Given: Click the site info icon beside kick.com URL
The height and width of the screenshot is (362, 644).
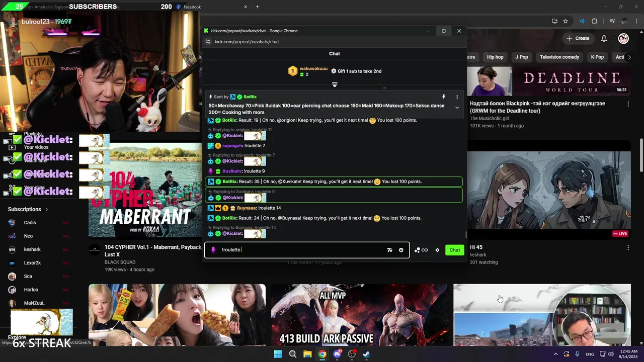Looking at the screenshot, I should [207, 42].
